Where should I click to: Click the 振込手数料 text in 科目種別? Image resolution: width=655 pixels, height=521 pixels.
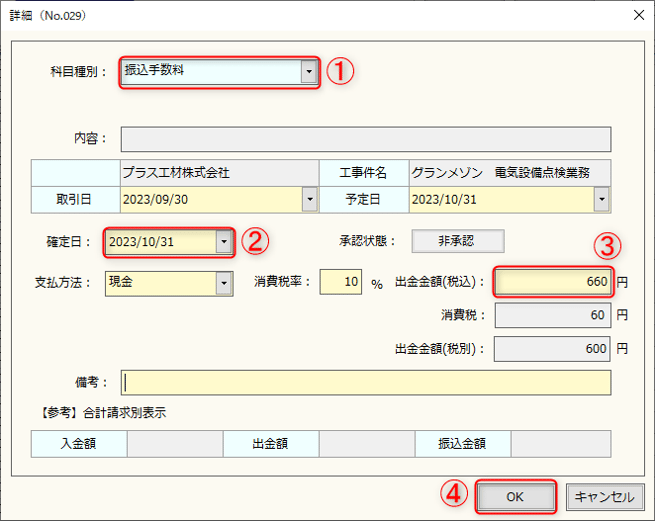coord(154,70)
